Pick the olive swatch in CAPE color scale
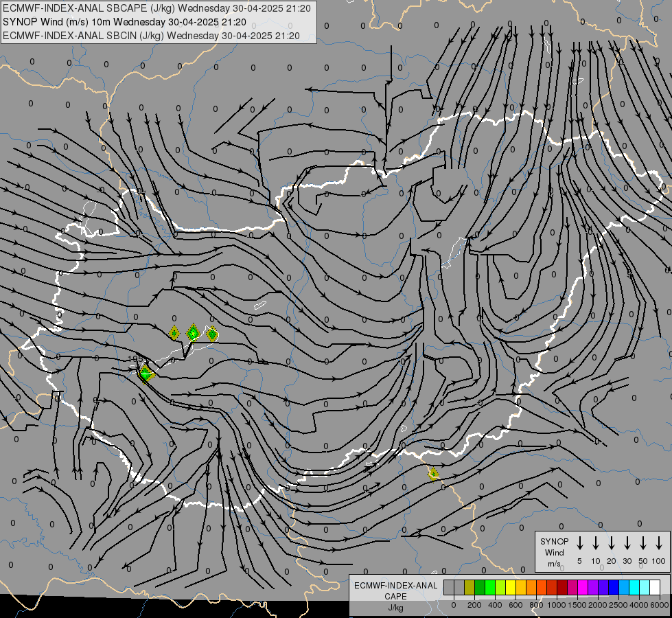This screenshot has width=672, height=618. 470,588
